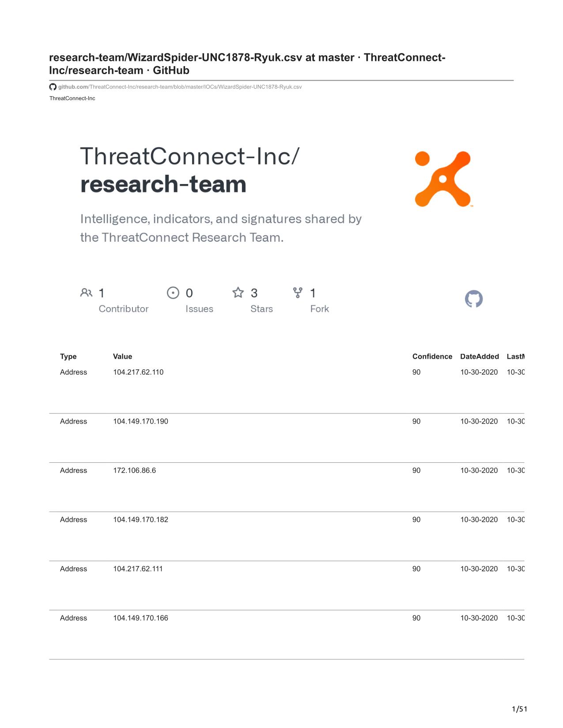The image size is (563, 728).
Task: Click the Stars star icon
Action: pos(238,293)
